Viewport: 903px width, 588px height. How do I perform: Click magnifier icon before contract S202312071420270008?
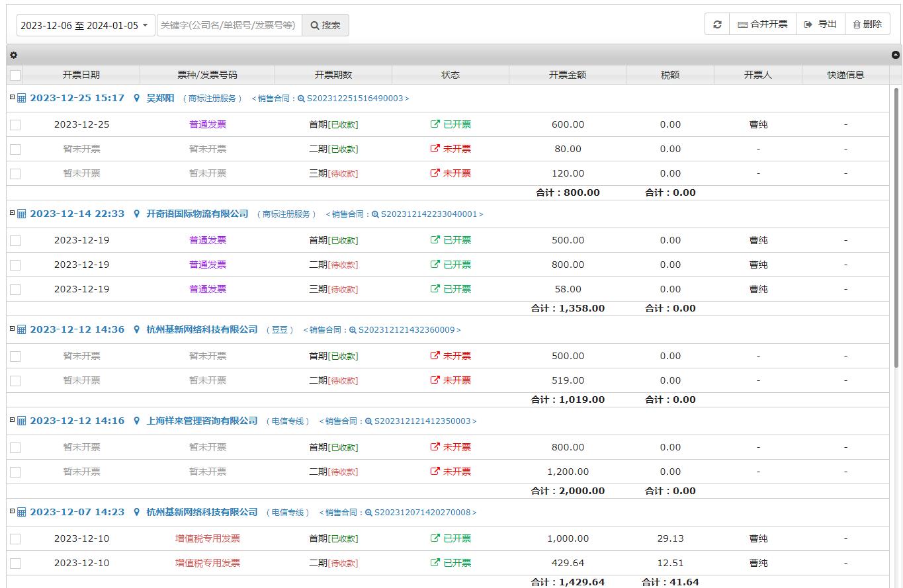[368, 513]
